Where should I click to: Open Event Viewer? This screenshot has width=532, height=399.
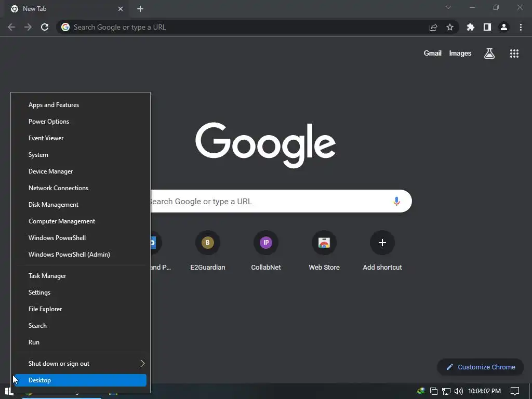coord(81,138)
